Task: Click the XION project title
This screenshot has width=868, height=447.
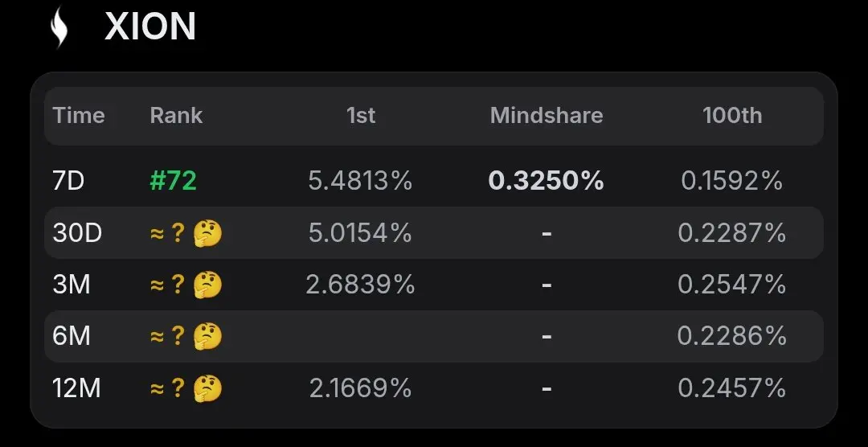Action: pyautogui.click(x=150, y=27)
